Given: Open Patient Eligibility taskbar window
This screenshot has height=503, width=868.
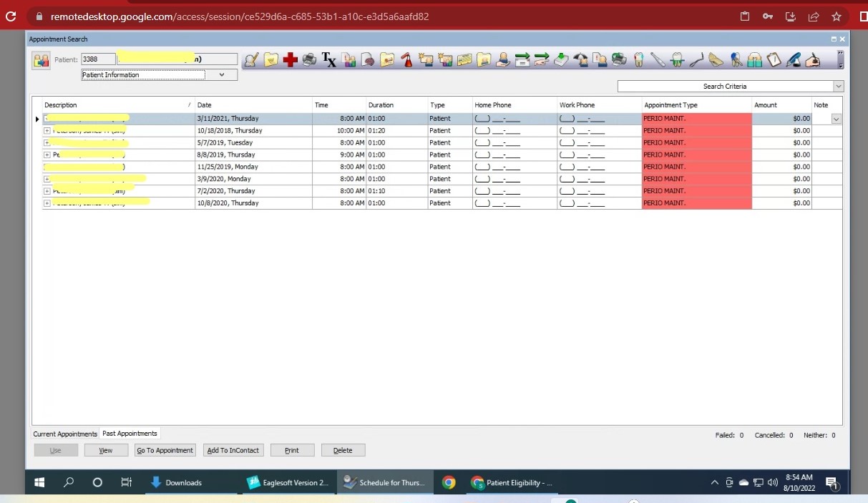Looking at the screenshot, I should point(512,482).
